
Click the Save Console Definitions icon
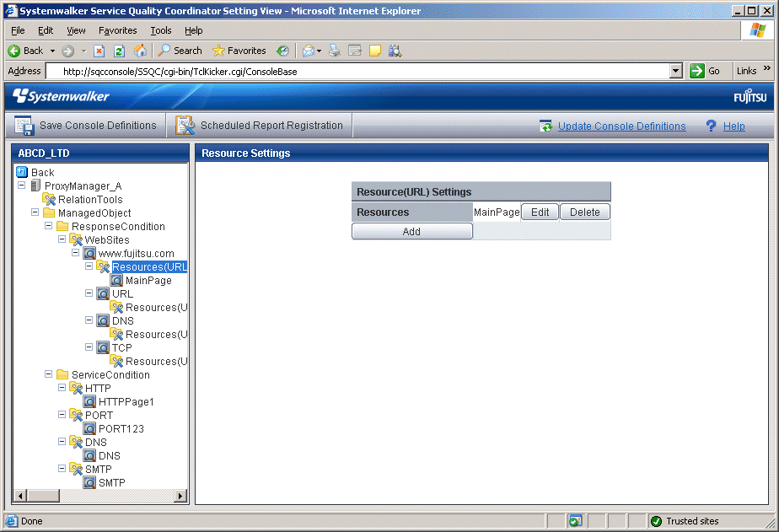click(x=24, y=126)
